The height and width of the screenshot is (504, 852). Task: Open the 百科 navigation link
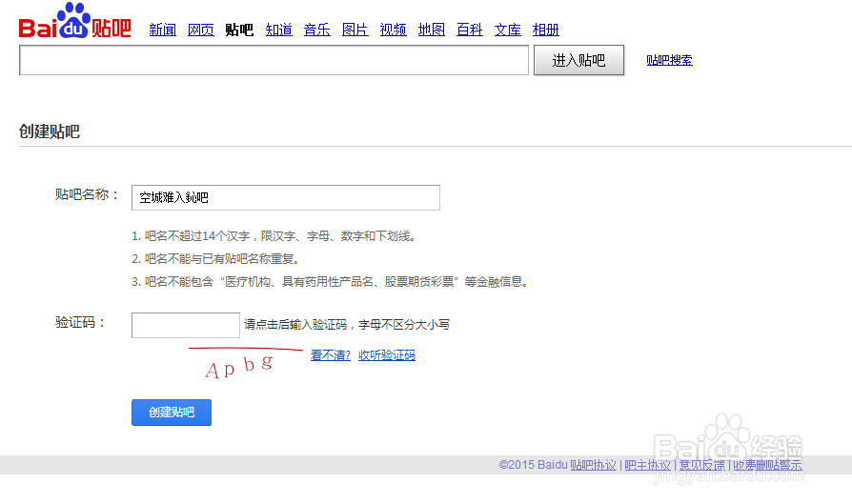tap(470, 30)
